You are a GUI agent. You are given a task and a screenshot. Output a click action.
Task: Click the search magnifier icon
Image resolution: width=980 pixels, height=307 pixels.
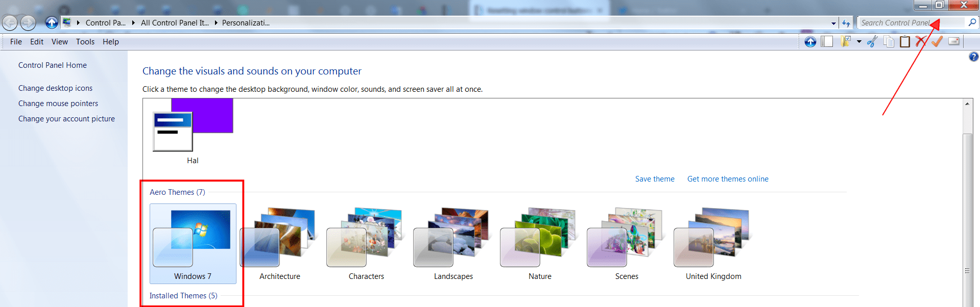(972, 22)
